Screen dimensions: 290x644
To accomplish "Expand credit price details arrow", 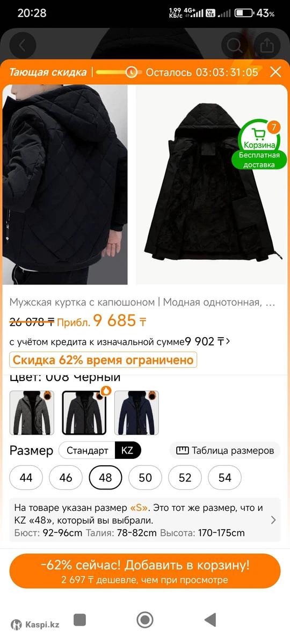I will click(x=228, y=341).
